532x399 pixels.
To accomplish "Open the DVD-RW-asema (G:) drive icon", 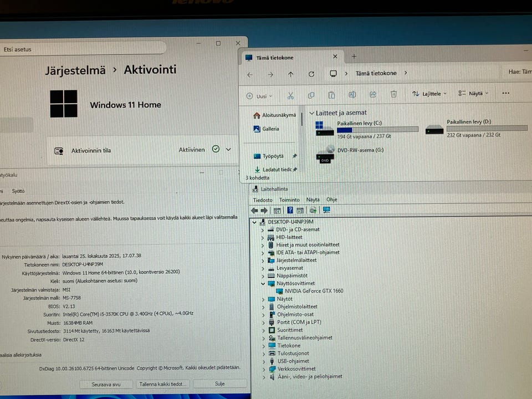I will point(325,155).
